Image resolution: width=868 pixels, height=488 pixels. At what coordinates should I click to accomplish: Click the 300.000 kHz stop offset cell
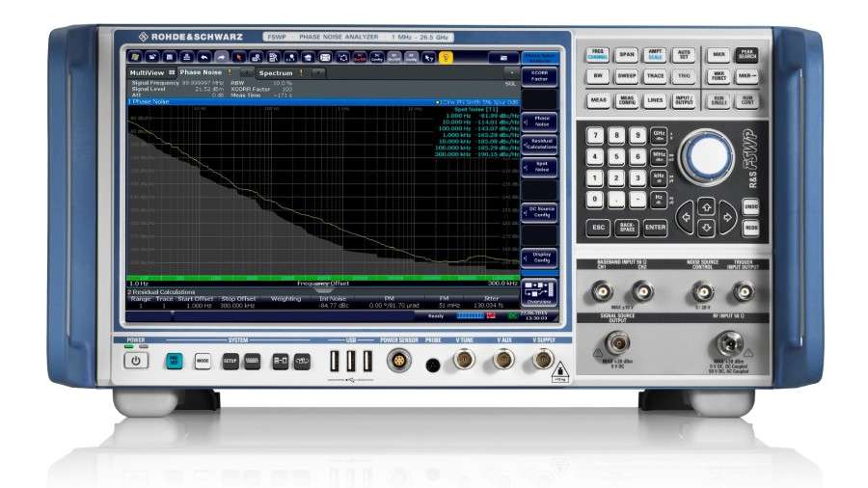[x=238, y=305]
